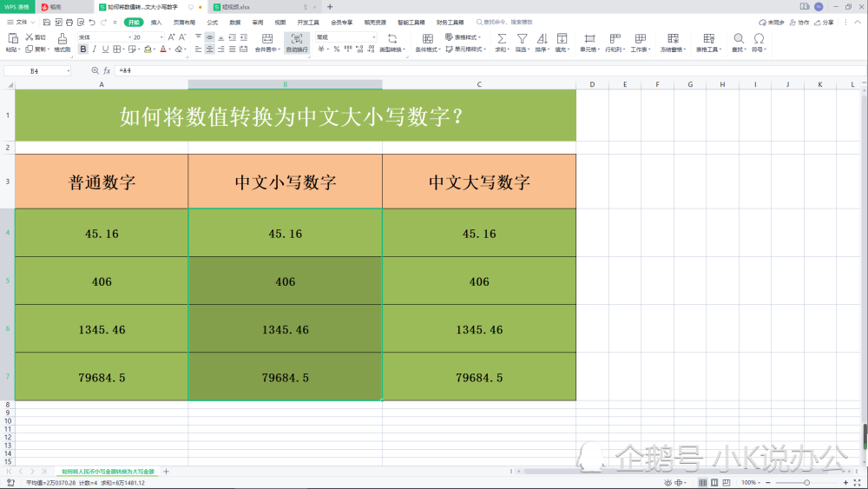Click the Rows and Columns (行和列) icon
This screenshot has height=489, width=868.
[615, 39]
